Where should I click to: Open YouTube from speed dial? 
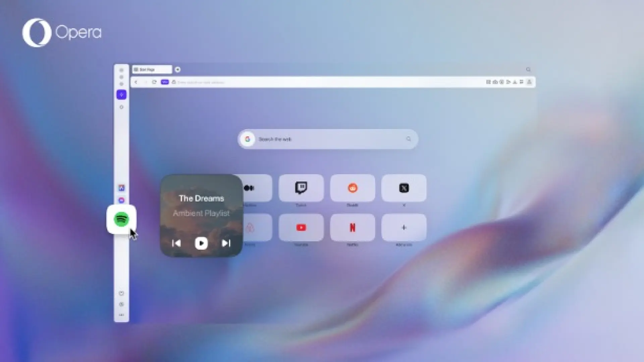point(301,227)
